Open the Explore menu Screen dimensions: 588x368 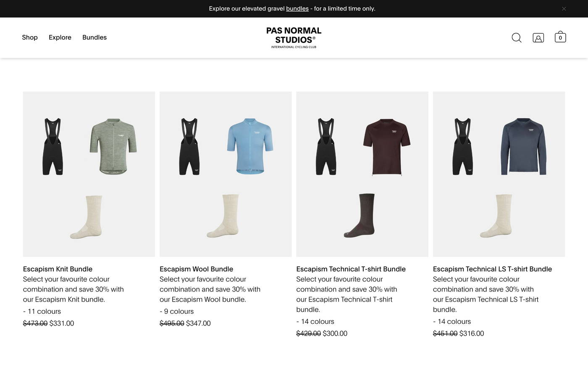coord(60,37)
